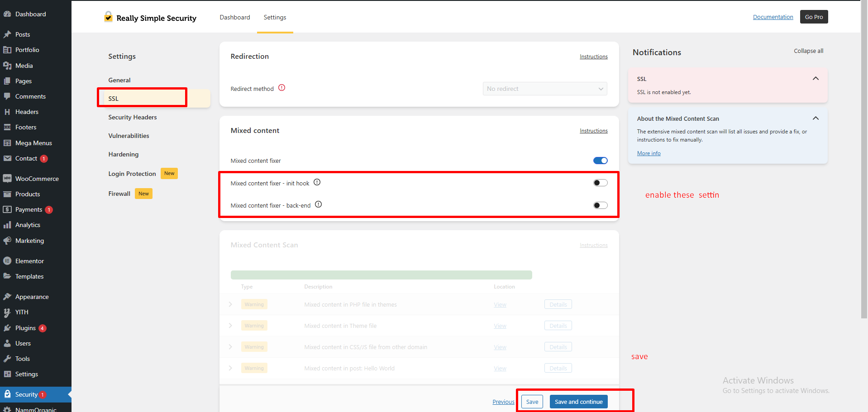Viewport: 868px width, 412px height.
Task: Expand the PHP file in themes row
Action: [x=230, y=304]
